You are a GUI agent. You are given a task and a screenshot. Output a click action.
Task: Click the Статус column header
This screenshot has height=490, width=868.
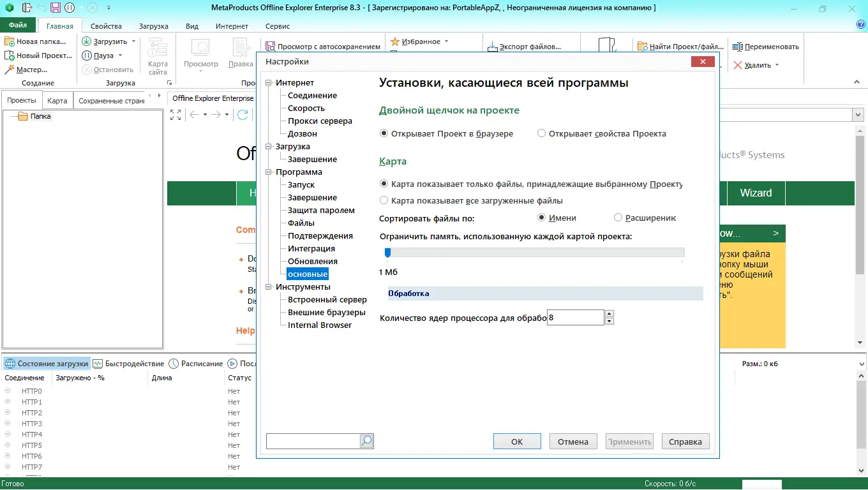pos(240,378)
